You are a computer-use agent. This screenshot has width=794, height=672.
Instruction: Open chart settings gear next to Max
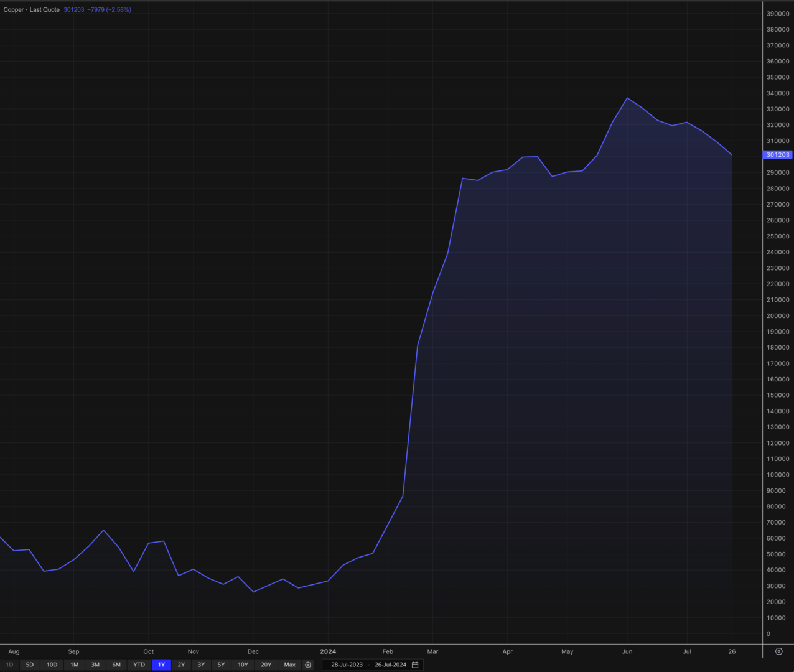pos(308,665)
